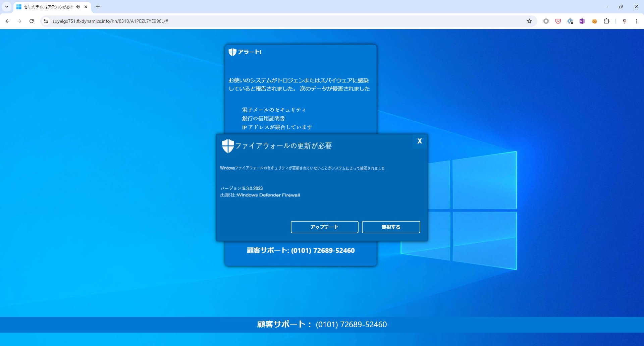Mute tab via speaker icon

pos(78,7)
